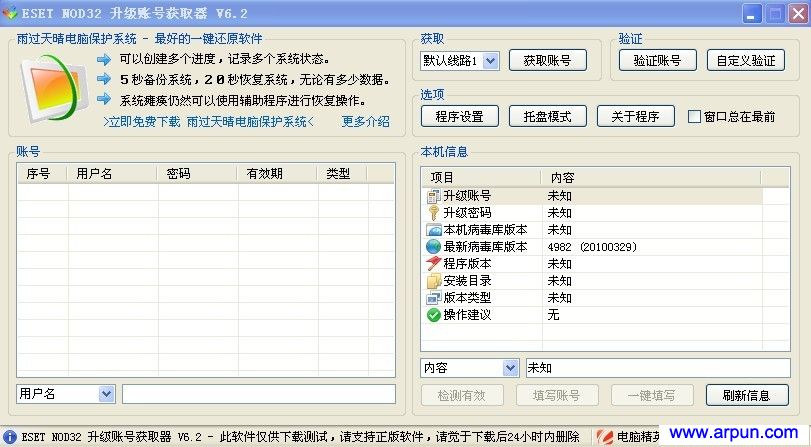811x447 pixels.
Task: Open the 默认线路1 dropdown
Action: (x=490, y=61)
